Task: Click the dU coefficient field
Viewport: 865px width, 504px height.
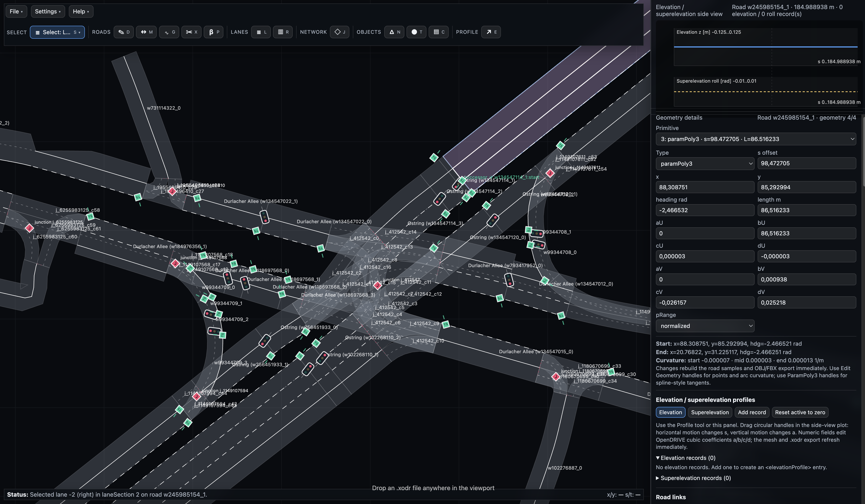Action: point(806,256)
